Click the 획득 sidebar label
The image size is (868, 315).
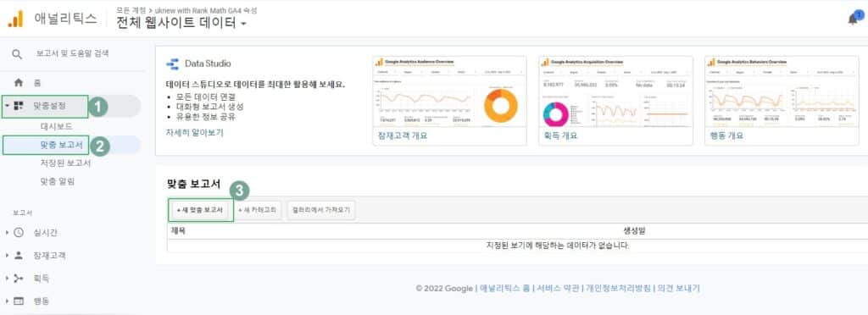[41, 279]
